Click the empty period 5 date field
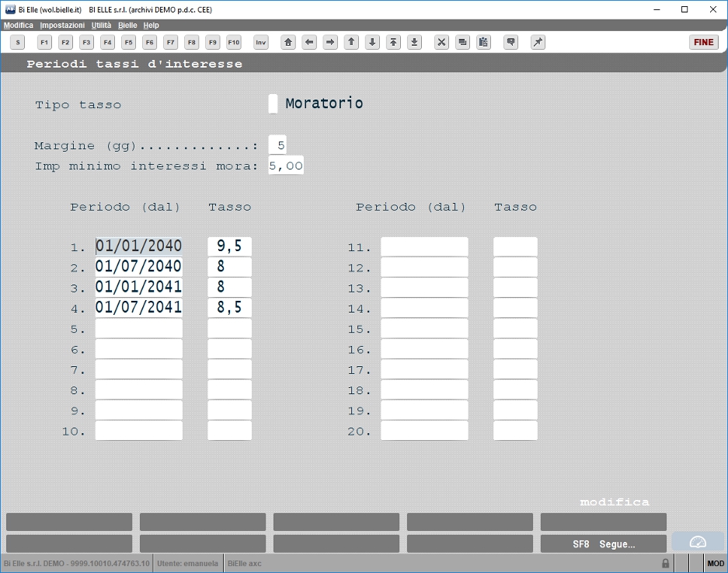728x573 pixels. [x=139, y=328]
